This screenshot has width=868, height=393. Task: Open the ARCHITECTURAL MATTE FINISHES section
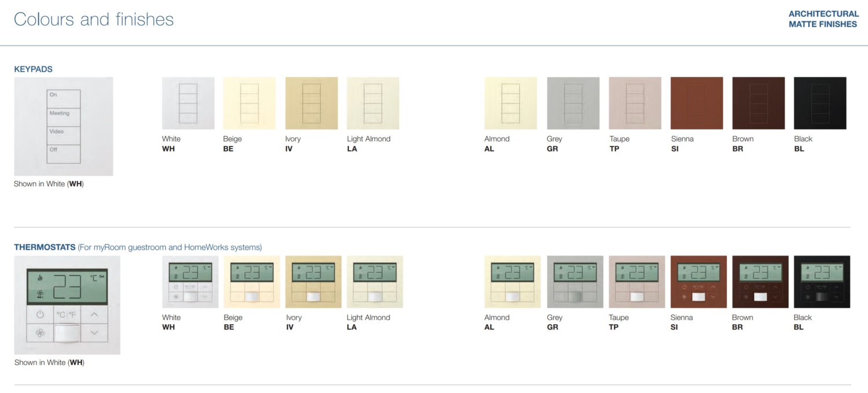[x=823, y=18]
